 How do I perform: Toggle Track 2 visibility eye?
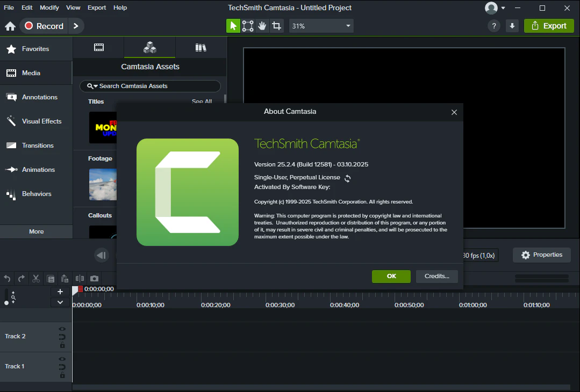62,329
